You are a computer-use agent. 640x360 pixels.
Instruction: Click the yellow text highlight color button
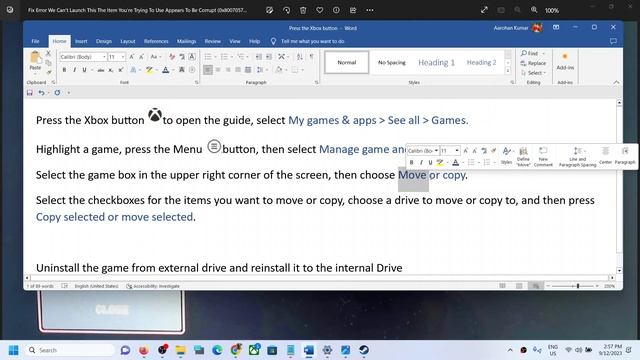(x=149, y=70)
